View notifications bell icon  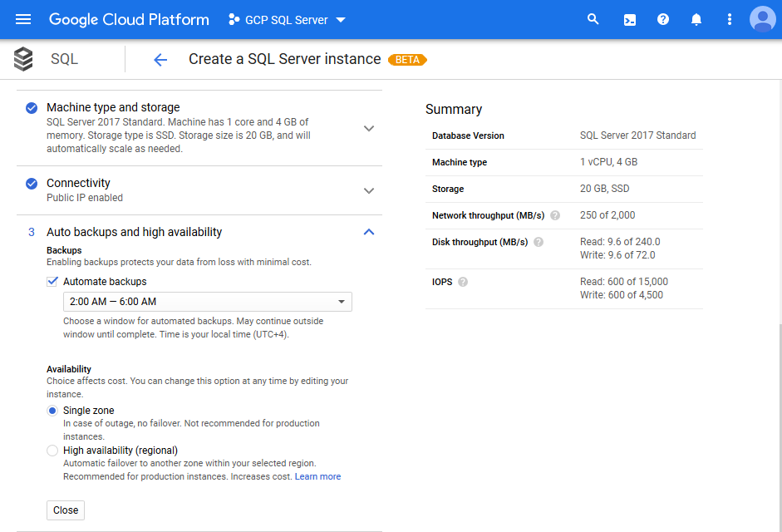696,19
